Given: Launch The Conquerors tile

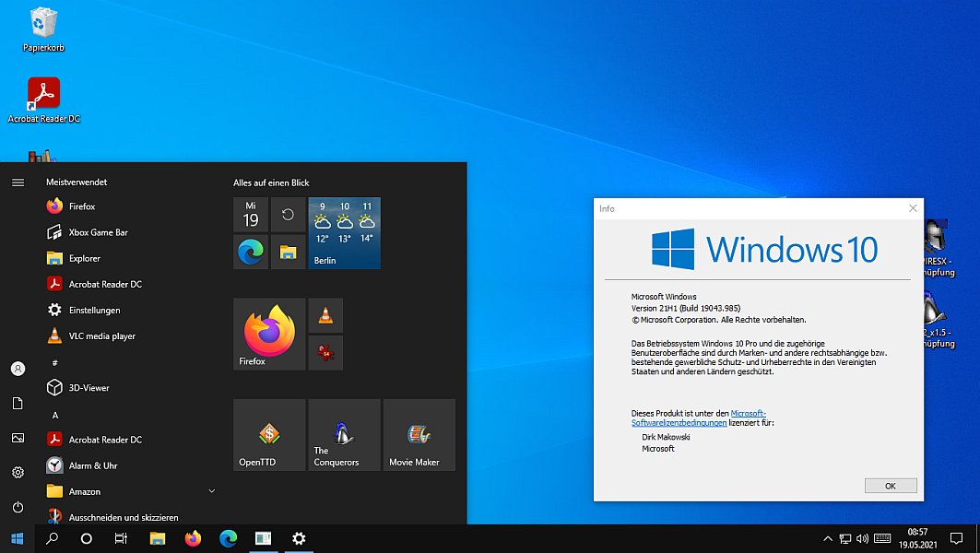Looking at the screenshot, I should click(x=345, y=435).
